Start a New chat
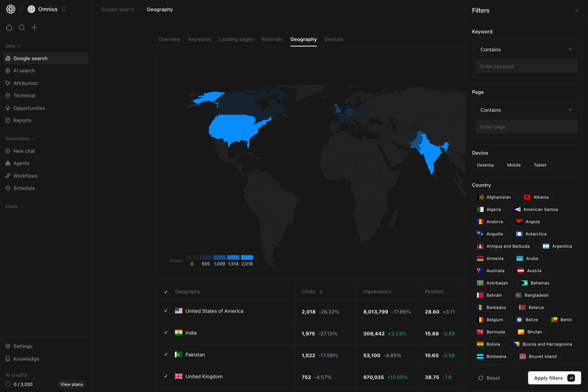 coord(24,151)
